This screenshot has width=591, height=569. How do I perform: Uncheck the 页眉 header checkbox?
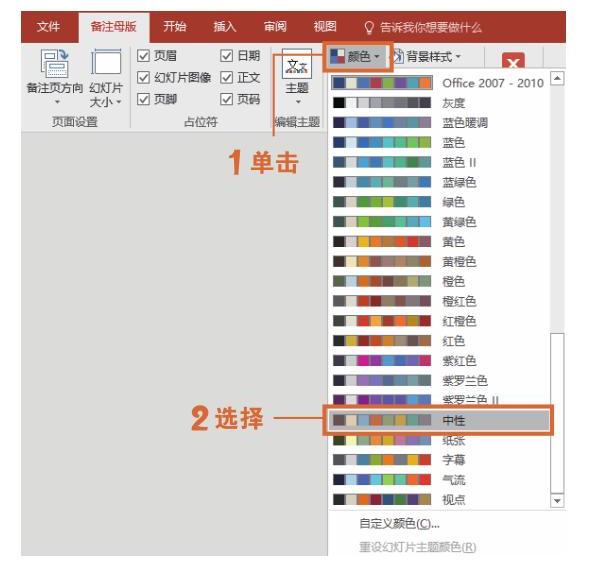click(x=143, y=56)
